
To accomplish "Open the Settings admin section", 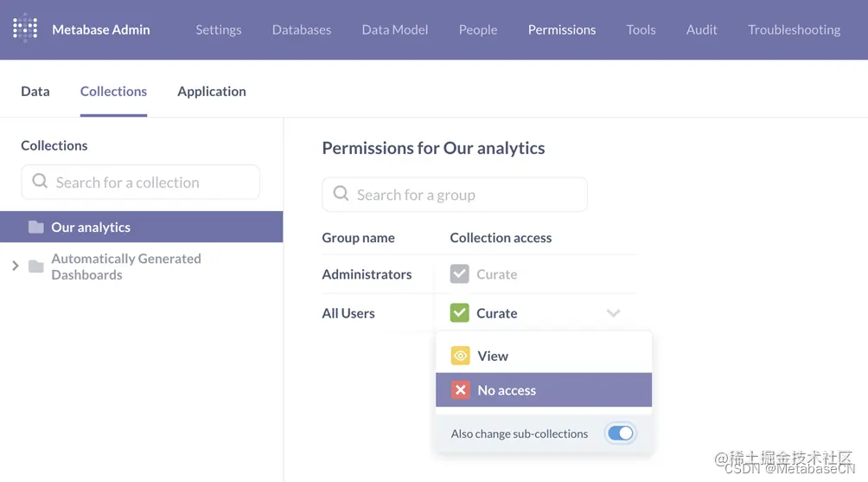I will [x=218, y=29].
